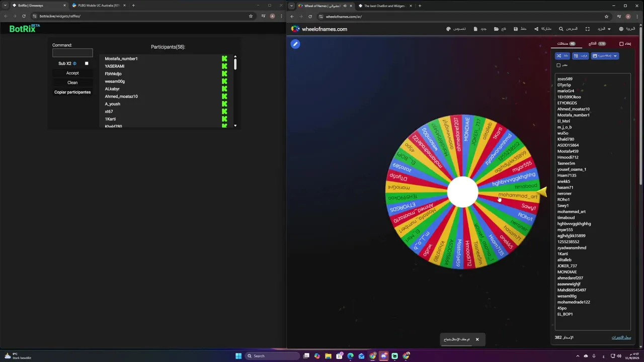Create a new wheel with the New file button
Viewport: 644px width, 362px height.
click(x=480, y=29)
